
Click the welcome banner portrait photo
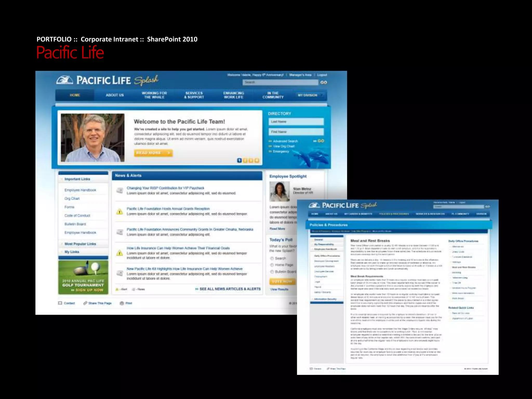(92, 138)
